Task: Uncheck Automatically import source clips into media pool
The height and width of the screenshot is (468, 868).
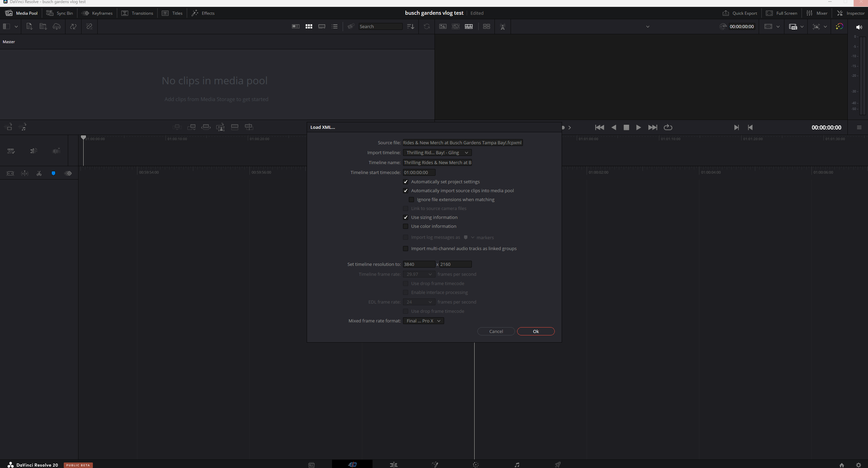Action: (406, 190)
